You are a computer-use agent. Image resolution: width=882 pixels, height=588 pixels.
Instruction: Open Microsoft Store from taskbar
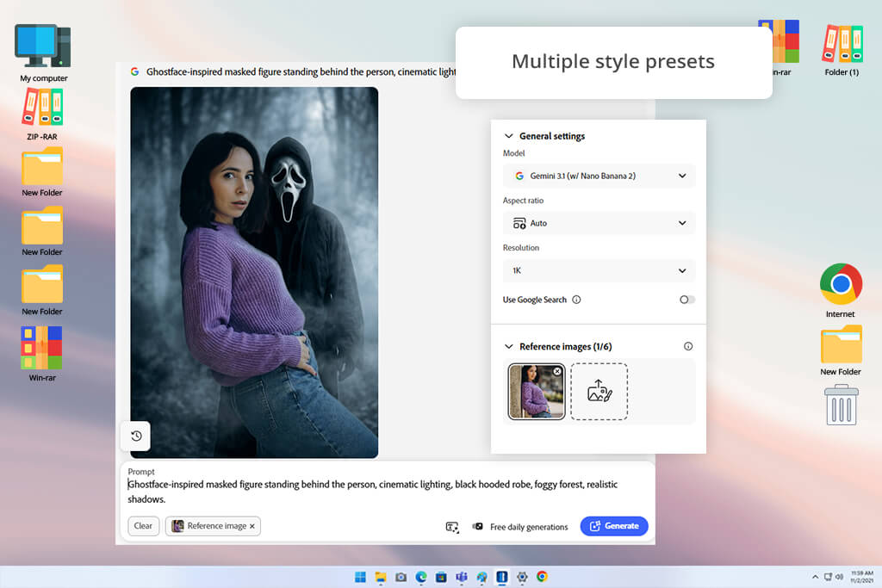[x=442, y=577]
